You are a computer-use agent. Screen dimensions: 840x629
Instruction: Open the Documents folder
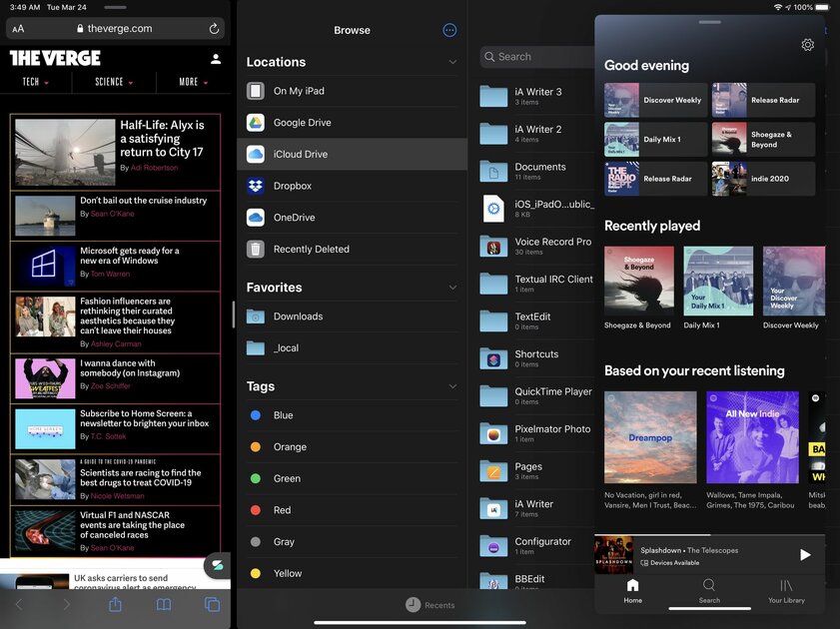(x=536, y=172)
